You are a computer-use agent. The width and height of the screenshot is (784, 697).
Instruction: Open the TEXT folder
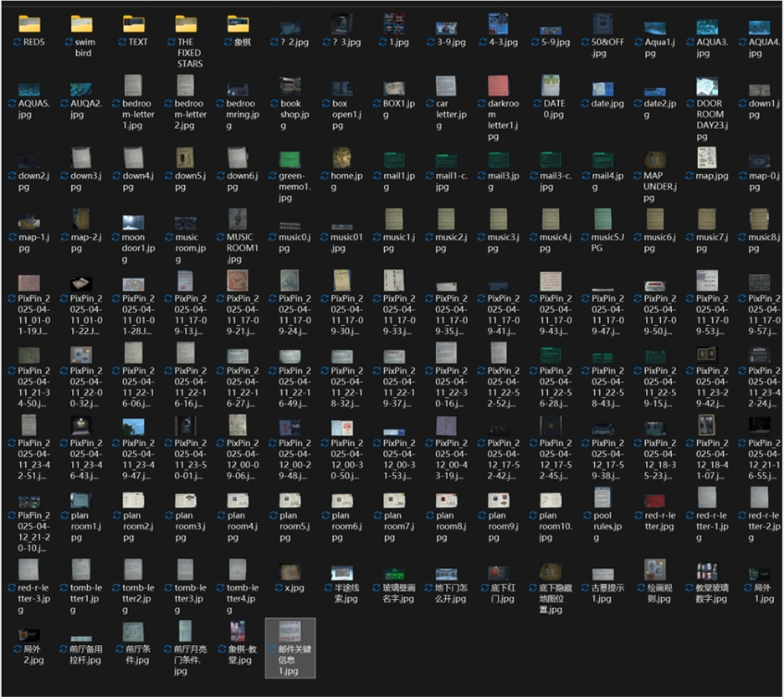pyautogui.click(x=133, y=31)
